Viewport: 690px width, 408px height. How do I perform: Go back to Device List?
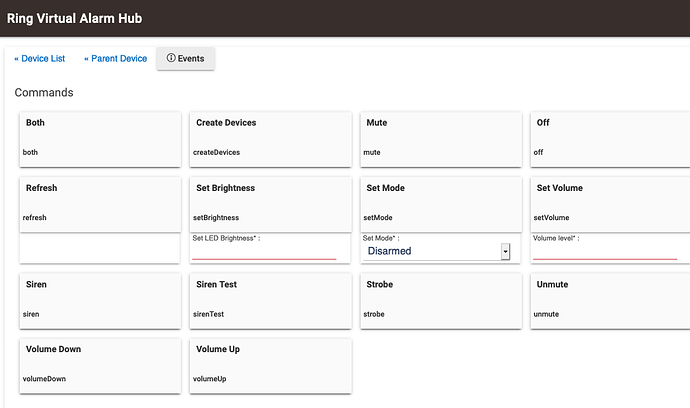click(x=40, y=59)
